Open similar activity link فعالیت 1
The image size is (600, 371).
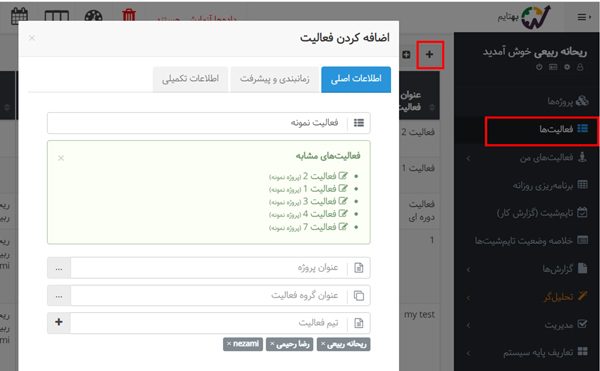tap(320, 189)
